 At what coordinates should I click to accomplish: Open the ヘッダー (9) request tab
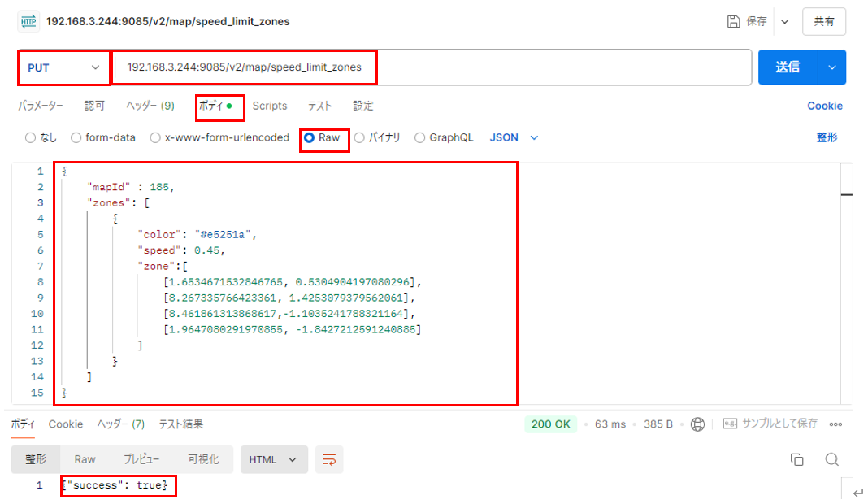(x=150, y=106)
